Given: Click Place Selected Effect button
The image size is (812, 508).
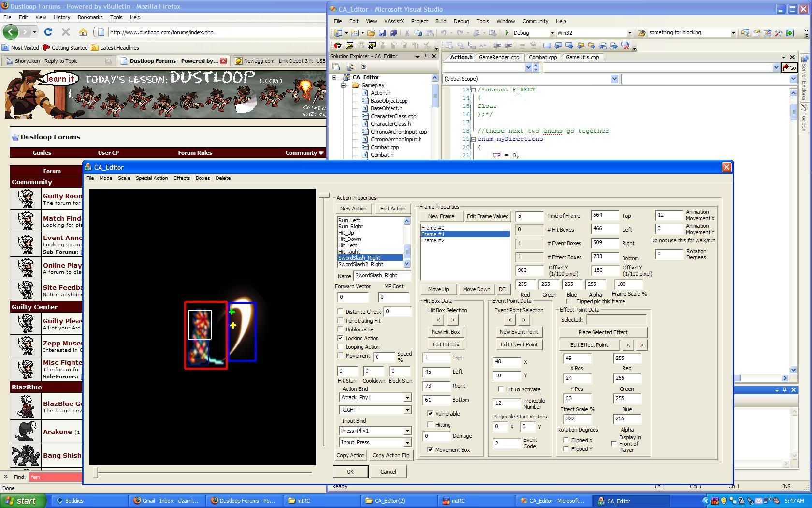Looking at the screenshot, I should [x=603, y=332].
